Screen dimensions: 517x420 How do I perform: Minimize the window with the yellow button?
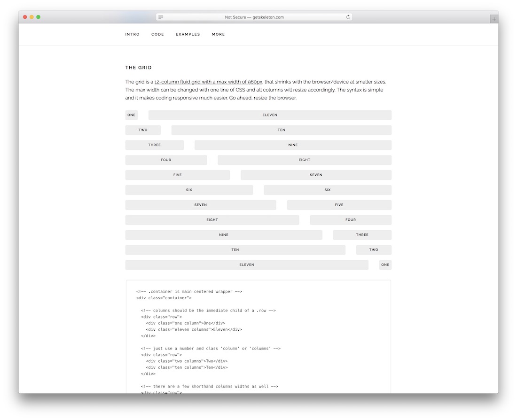31,17
